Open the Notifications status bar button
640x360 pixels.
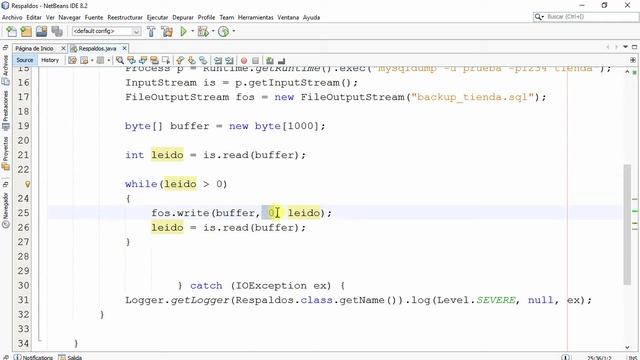[34, 357]
